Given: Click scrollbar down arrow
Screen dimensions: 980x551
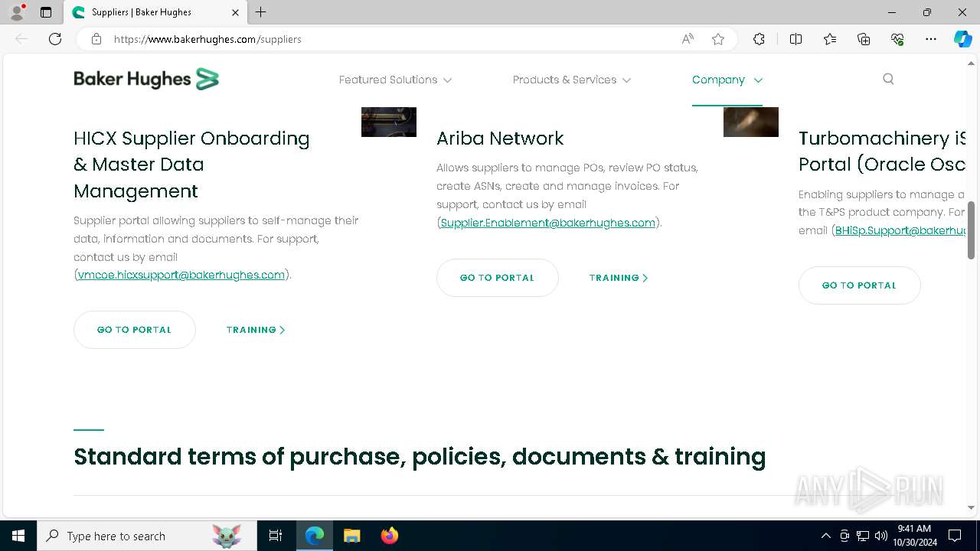Looking at the screenshot, I should (x=972, y=507).
